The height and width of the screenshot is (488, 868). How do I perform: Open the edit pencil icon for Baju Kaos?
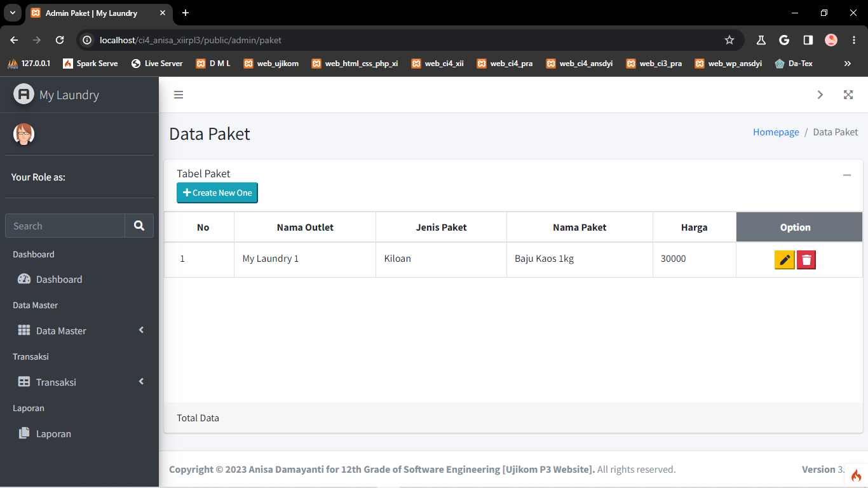[x=784, y=259]
